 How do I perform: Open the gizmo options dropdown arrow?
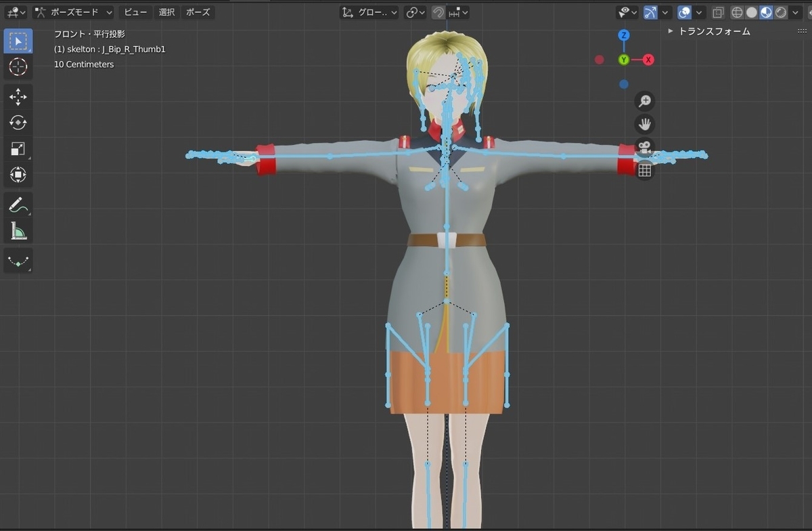click(x=666, y=12)
